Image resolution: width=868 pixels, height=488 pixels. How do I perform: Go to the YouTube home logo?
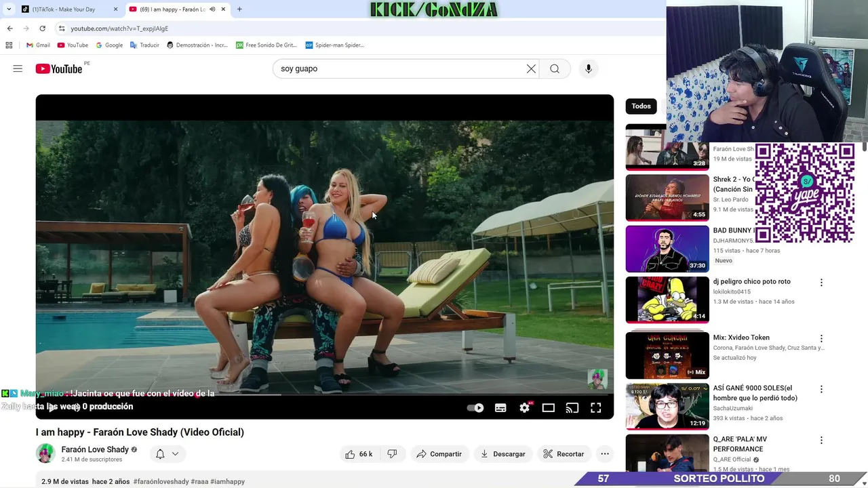(x=59, y=68)
